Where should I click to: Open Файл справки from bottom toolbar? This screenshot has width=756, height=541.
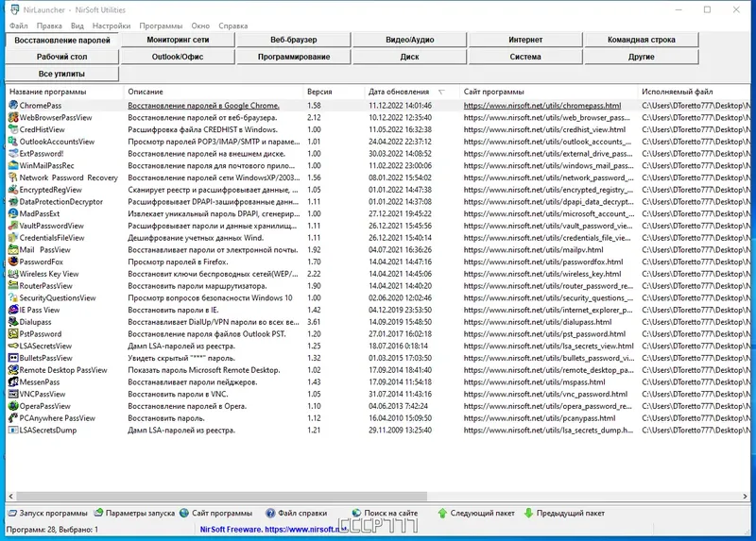[297, 513]
